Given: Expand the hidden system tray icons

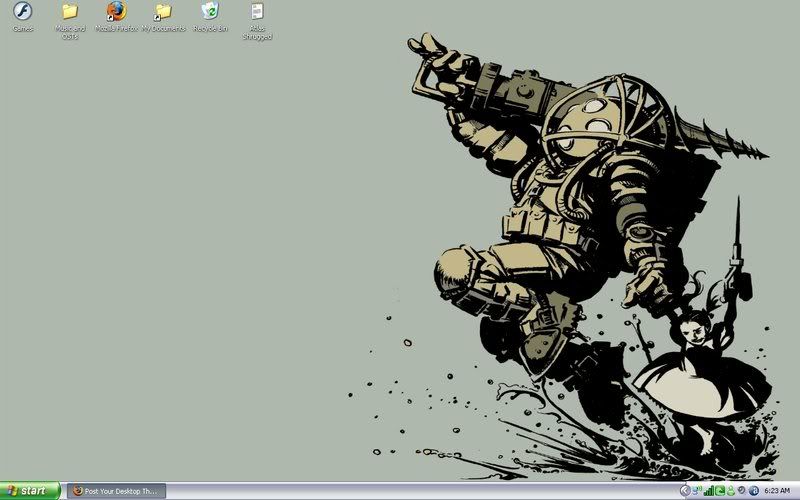Looking at the screenshot, I should (x=685, y=491).
